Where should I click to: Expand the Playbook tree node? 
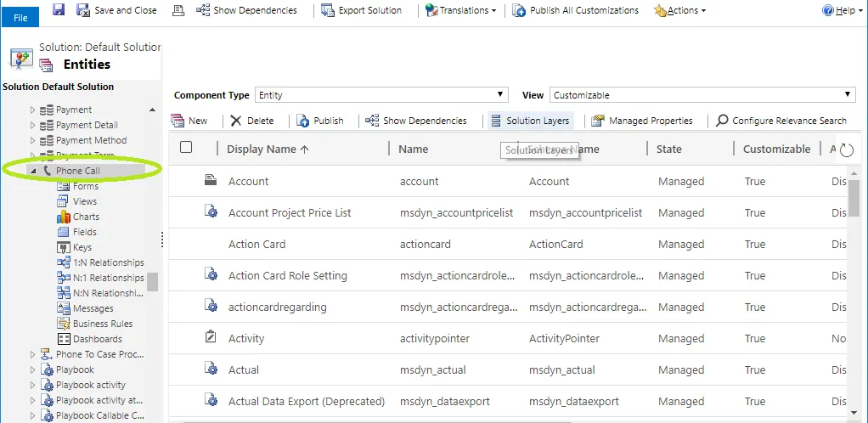tap(32, 369)
